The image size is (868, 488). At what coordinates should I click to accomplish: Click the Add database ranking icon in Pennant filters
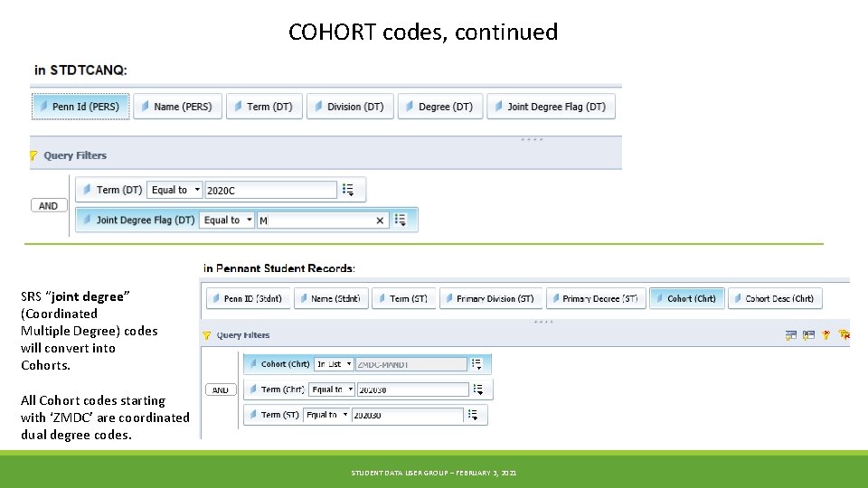(x=808, y=334)
